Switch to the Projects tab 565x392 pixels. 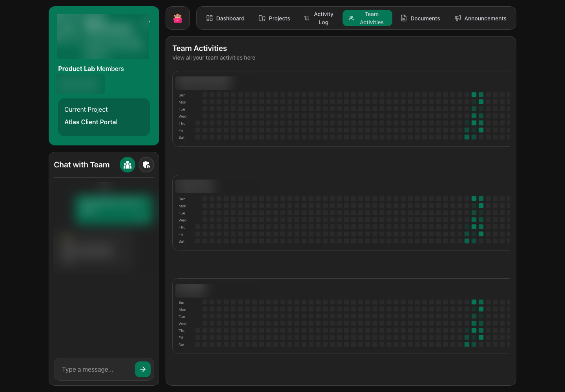pyautogui.click(x=274, y=18)
